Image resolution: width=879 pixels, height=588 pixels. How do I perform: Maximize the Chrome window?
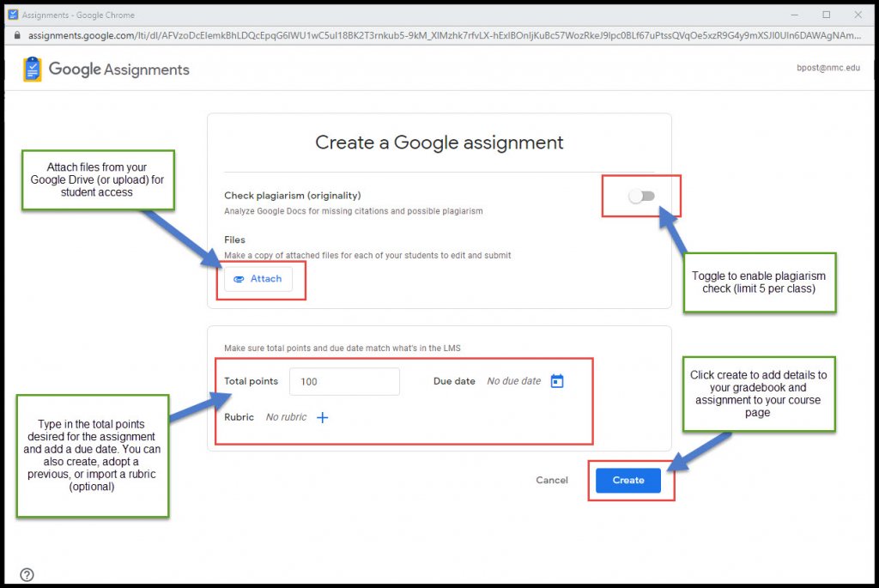[826, 15]
